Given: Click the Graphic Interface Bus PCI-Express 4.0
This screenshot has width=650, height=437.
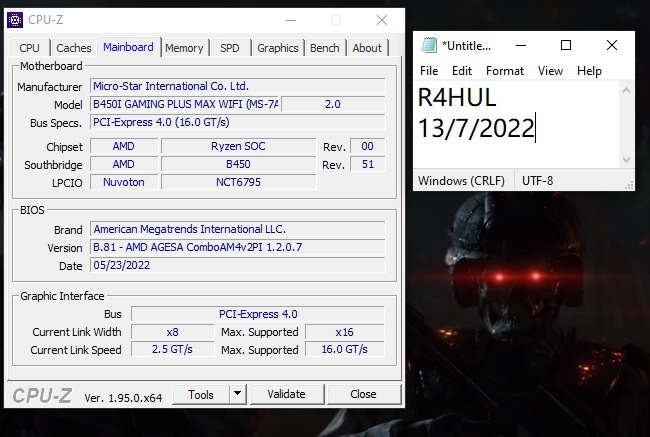Looking at the screenshot, I should pos(258,314).
